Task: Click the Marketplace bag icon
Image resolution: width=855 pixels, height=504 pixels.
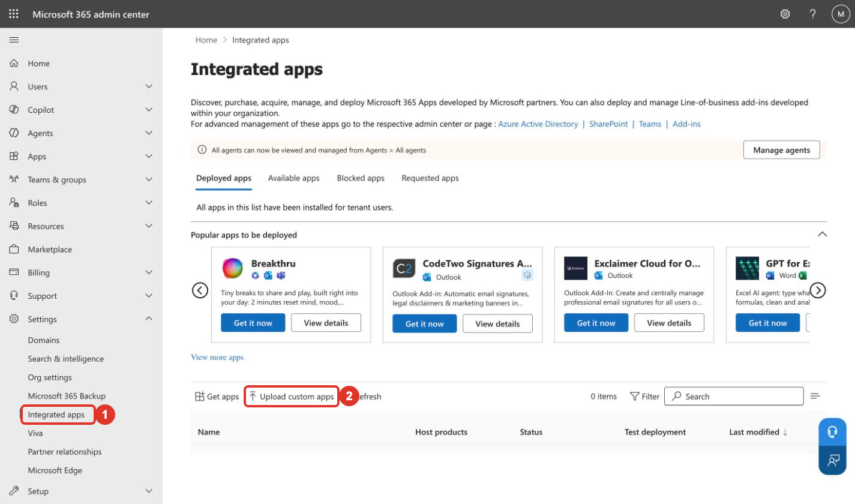Action: point(14,249)
